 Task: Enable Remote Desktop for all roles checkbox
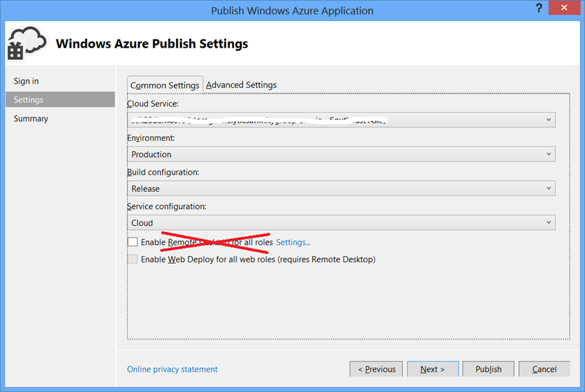[133, 242]
